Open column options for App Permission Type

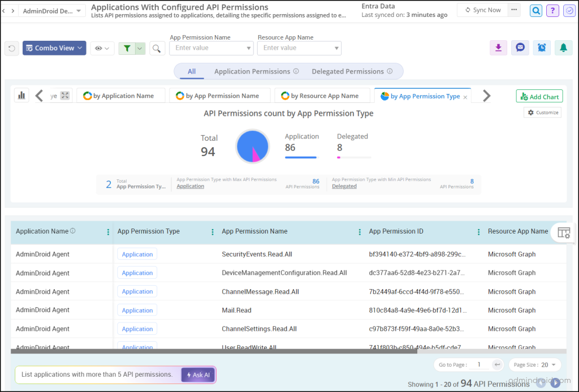[x=213, y=232]
